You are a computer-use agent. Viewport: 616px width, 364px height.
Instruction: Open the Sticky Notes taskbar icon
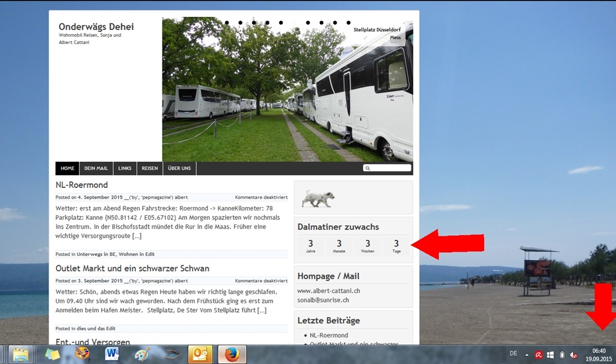53,354
